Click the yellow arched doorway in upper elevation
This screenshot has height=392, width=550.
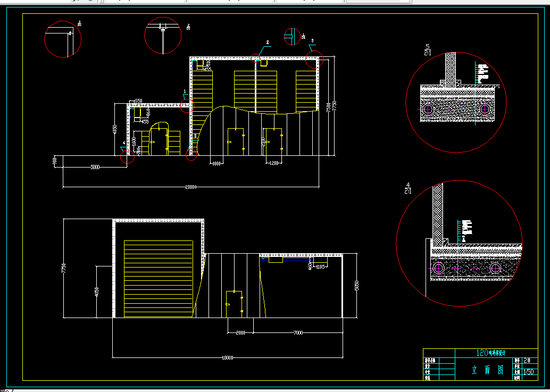[x=159, y=138]
